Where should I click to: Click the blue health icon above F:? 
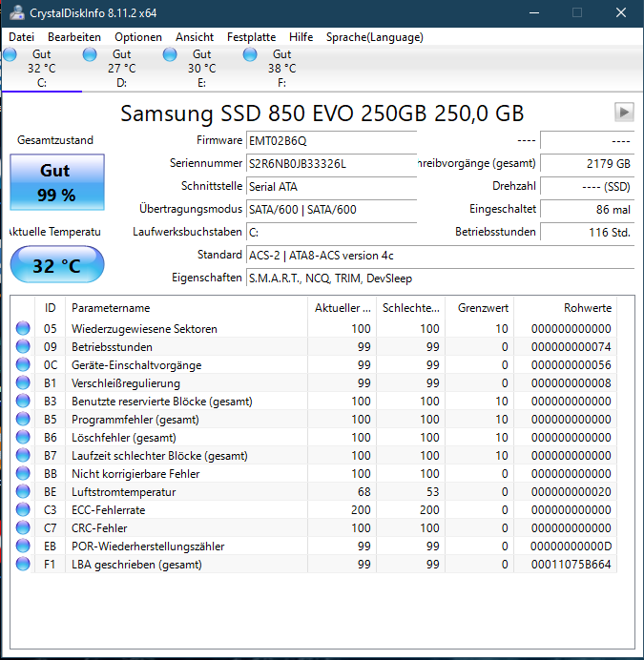click(250, 54)
